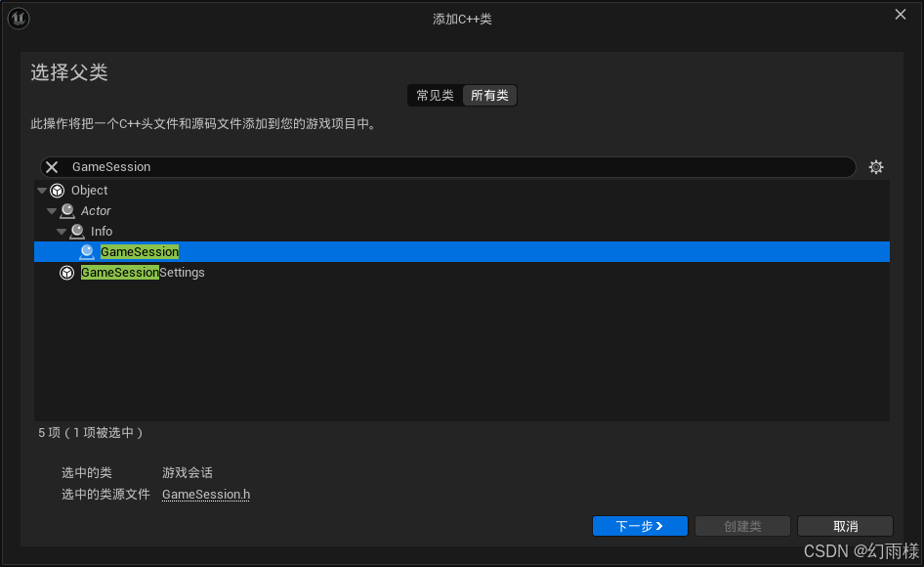The height and width of the screenshot is (567, 924).
Task: Click the 取消 button
Action: pos(845,526)
